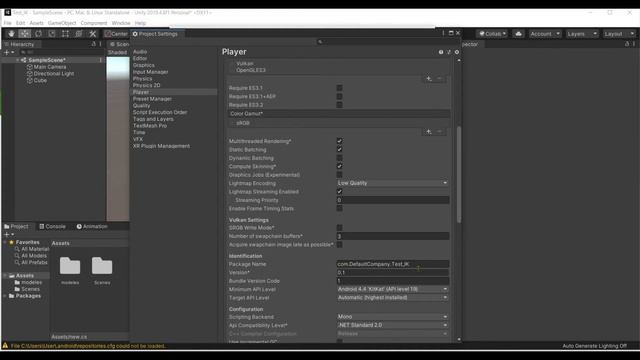The width and height of the screenshot is (640, 360).
Task: Open the GameObject menu
Action: coord(62,23)
